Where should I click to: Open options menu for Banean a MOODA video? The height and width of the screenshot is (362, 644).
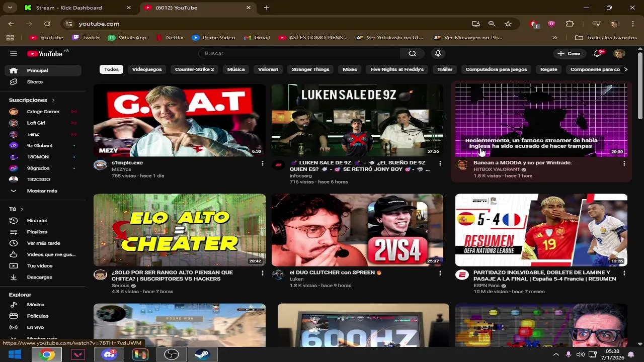point(624,163)
